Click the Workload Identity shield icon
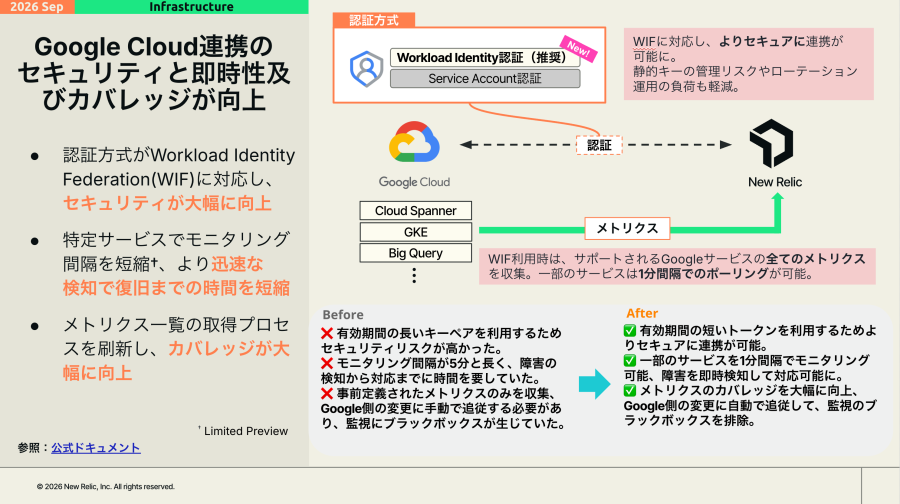 tap(366, 69)
